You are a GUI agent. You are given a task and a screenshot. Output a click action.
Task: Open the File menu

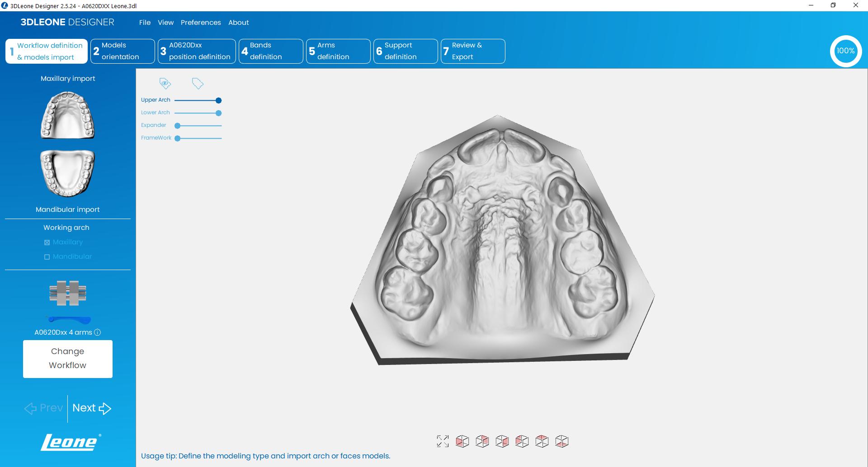point(145,23)
